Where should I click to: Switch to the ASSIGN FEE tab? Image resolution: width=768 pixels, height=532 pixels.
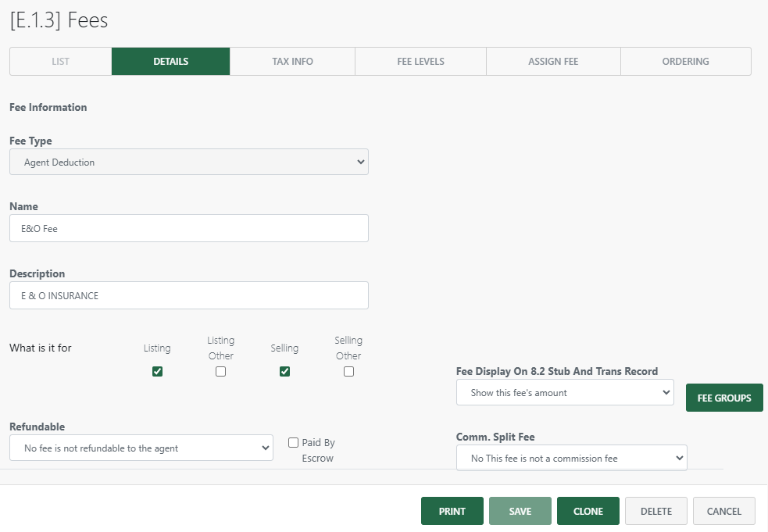click(x=553, y=61)
